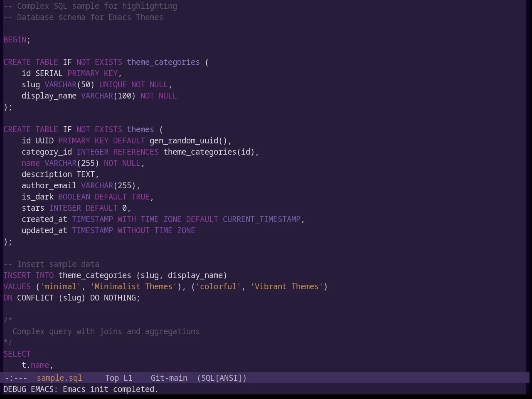Click gen_random_uuid() function call
532x399 pixels.
(188, 140)
